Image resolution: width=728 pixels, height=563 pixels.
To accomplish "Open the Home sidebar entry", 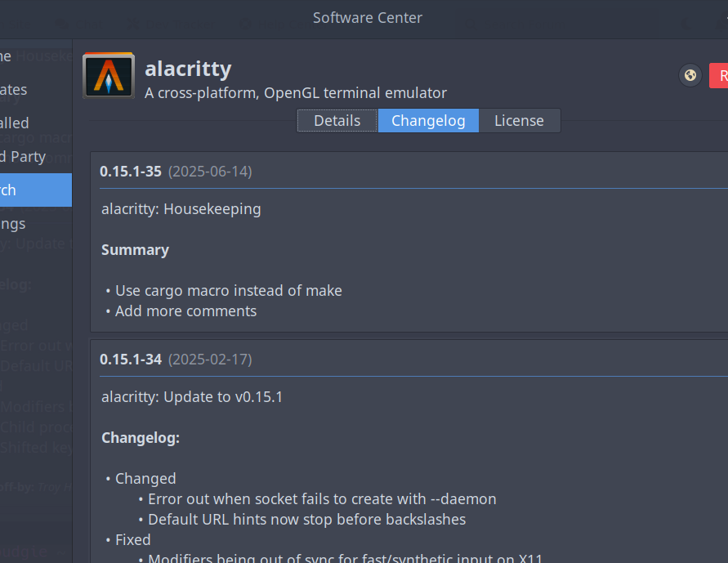I will pyautogui.click(x=36, y=56).
